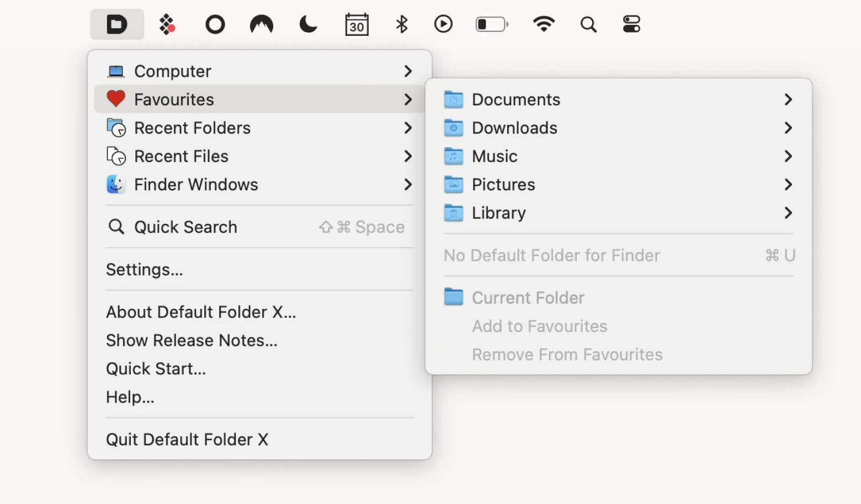The image size is (861, 504).
Task: Toggle the crescent moon Focus icon
Action: [309, 24]
